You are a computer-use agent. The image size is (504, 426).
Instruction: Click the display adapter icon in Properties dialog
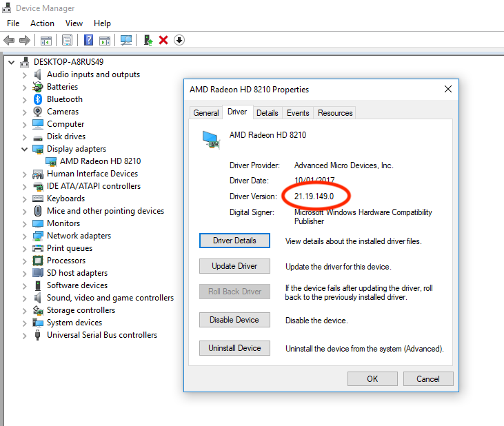[x=211, y=140]
